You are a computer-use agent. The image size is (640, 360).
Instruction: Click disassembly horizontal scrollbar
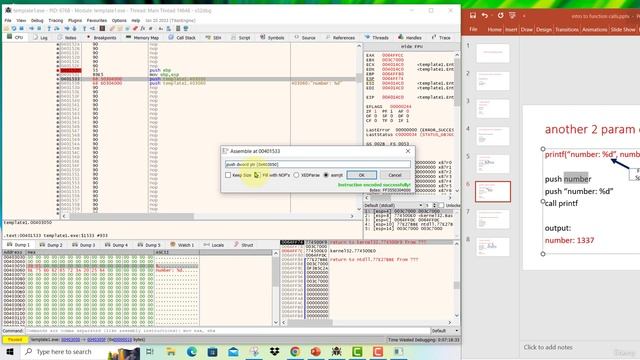208,216
